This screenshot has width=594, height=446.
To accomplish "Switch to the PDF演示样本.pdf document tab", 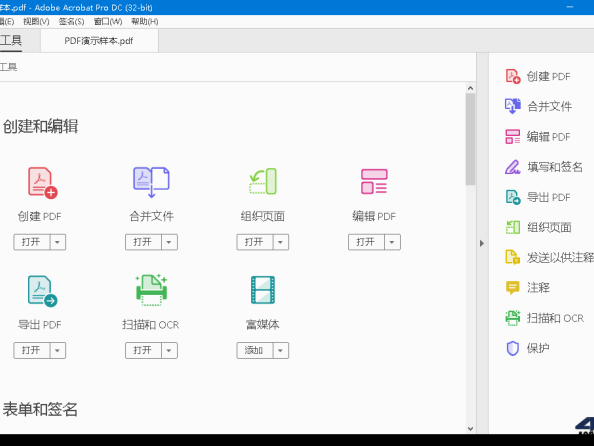I will pos(99,41).
